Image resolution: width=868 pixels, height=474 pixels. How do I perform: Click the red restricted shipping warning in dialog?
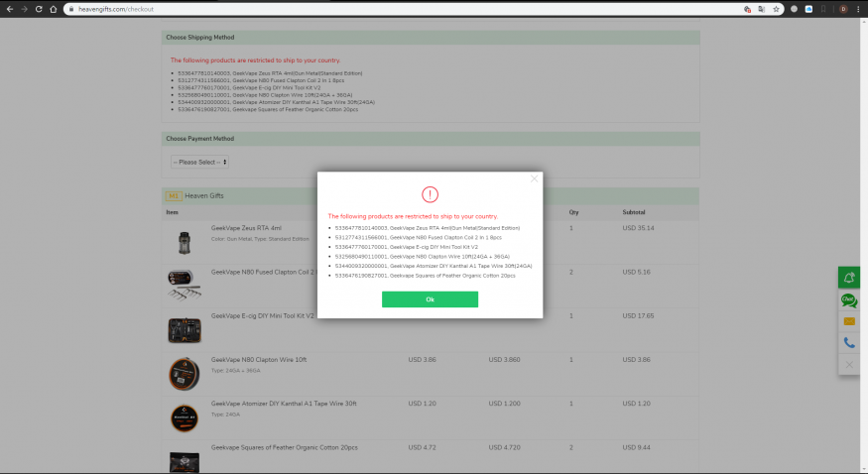point(413,216)
